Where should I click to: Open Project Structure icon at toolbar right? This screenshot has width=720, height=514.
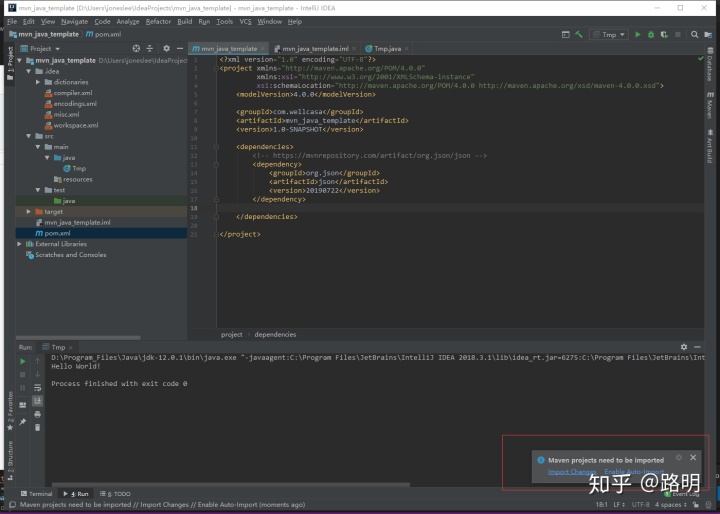tap(708, 34)
